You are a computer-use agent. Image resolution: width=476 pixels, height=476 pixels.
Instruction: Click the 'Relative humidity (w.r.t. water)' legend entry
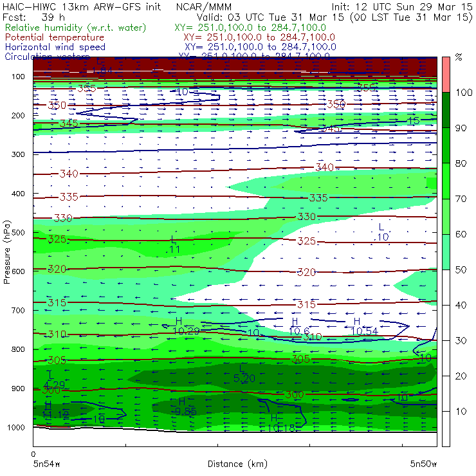click(x=76, y=28)
